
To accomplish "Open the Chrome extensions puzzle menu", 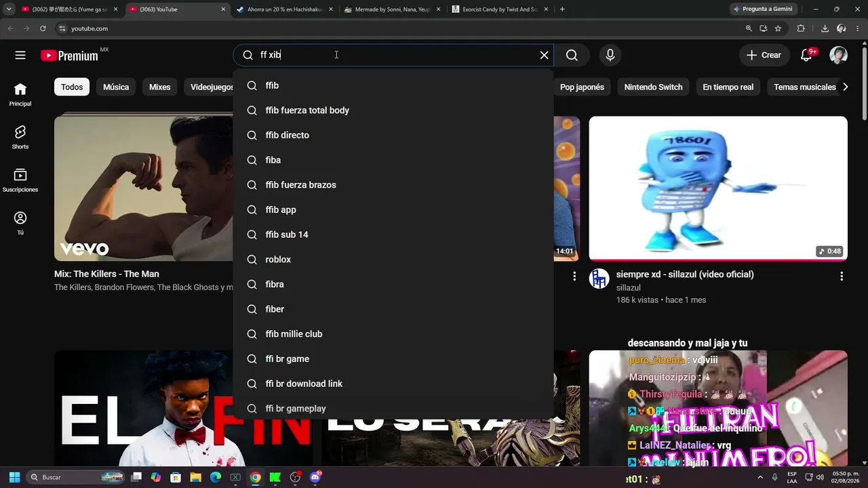I will (801, 28).
